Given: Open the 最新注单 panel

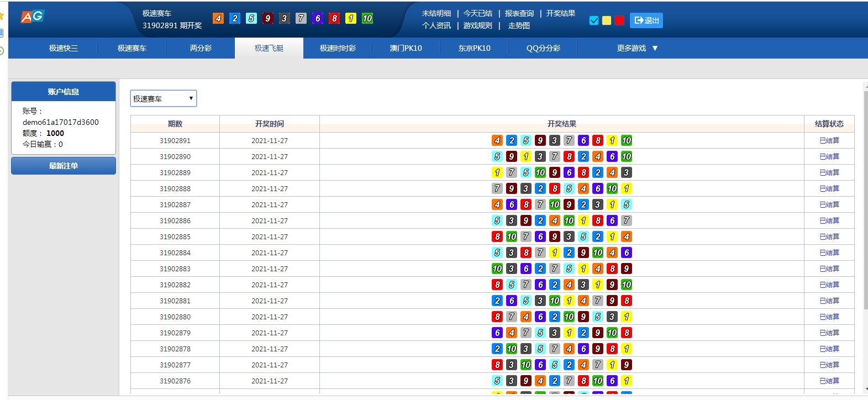Looking at the screenshot, I should click(64, 166).
